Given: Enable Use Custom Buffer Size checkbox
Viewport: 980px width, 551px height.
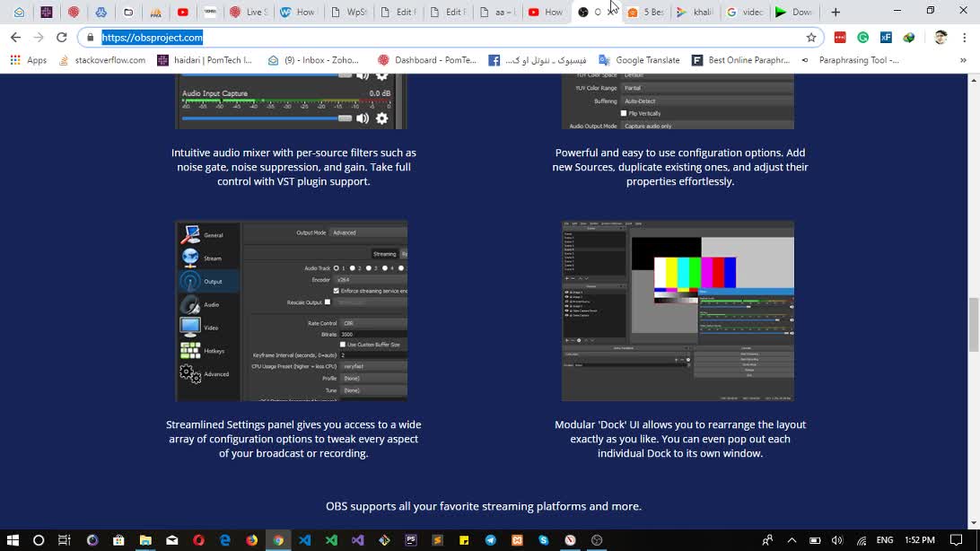Looking at the screenshot, I should tap(343, 345).
